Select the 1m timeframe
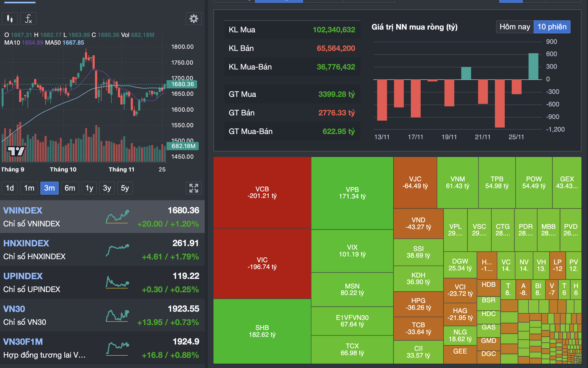 (x=29, y=188)
